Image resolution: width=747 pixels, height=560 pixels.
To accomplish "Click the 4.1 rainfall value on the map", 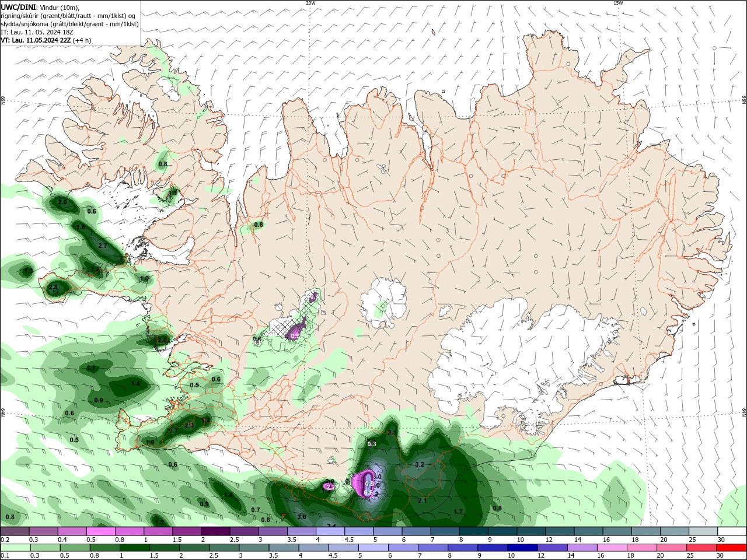I will coord(91,369).
